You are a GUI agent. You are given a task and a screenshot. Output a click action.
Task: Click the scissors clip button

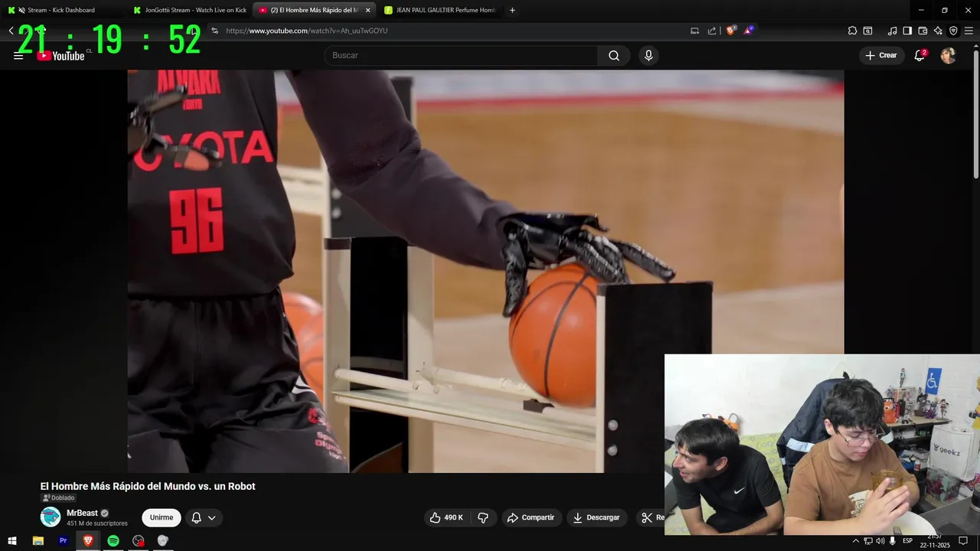(x=649, y=517)
